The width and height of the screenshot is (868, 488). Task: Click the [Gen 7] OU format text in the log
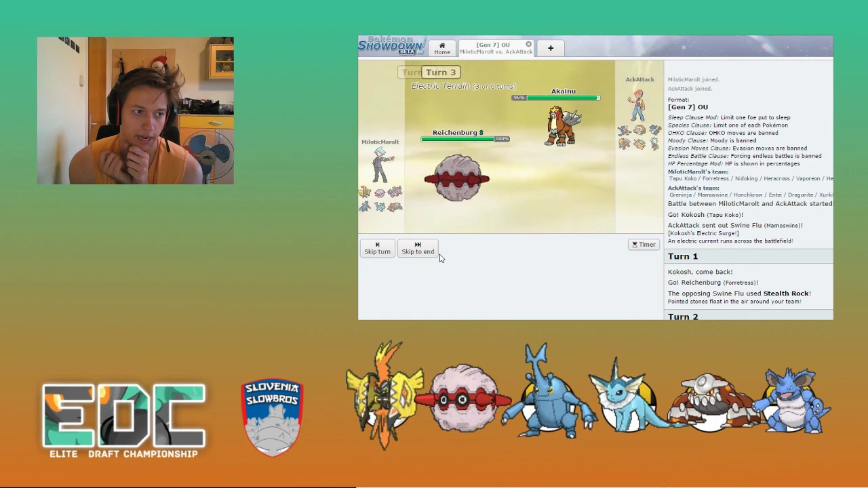pos(688,107)
